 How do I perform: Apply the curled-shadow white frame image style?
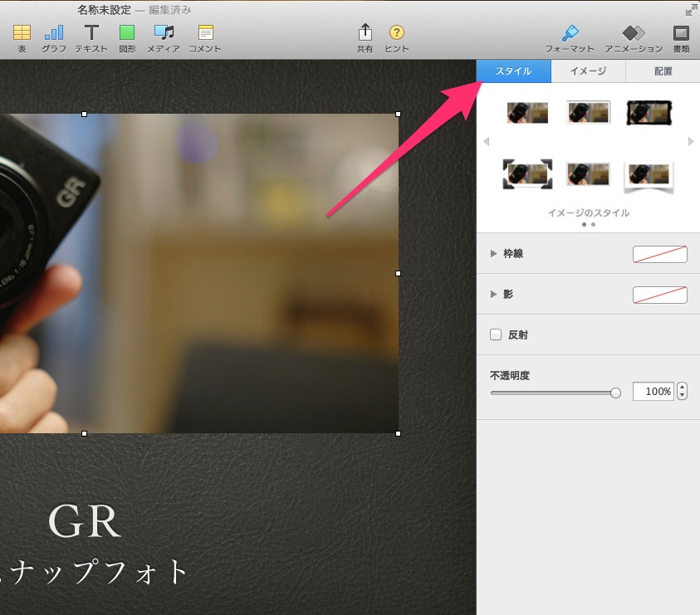649,177
